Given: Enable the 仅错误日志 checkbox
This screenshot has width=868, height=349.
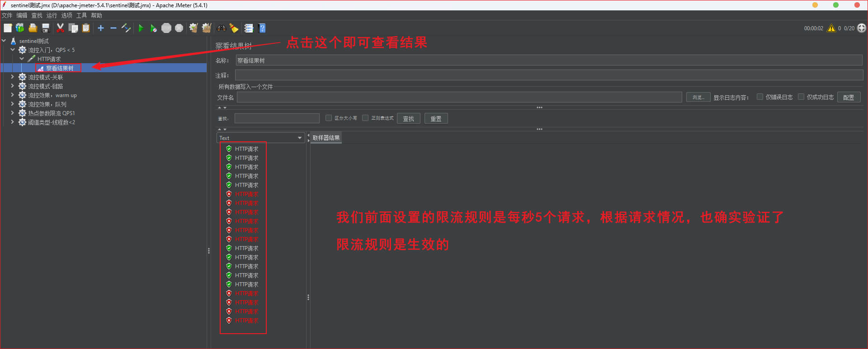Looking at the screenshot, I should click(x=760, y=97).
